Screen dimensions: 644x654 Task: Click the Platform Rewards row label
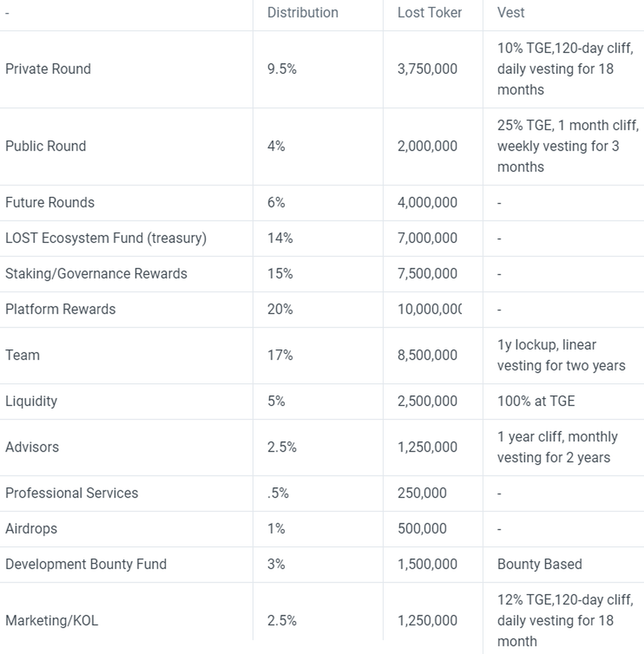click(x=60, y=310)
